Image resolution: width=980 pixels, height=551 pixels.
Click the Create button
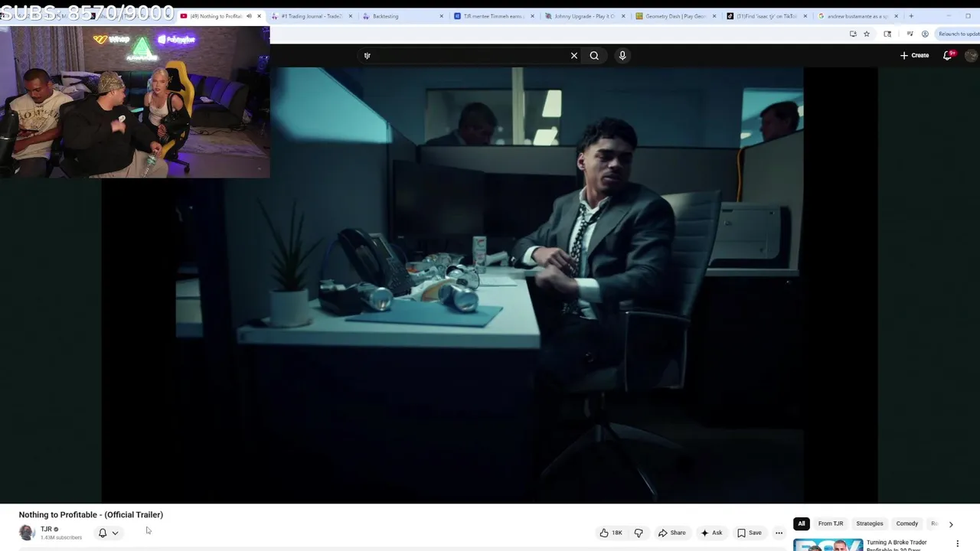point(914,55)
